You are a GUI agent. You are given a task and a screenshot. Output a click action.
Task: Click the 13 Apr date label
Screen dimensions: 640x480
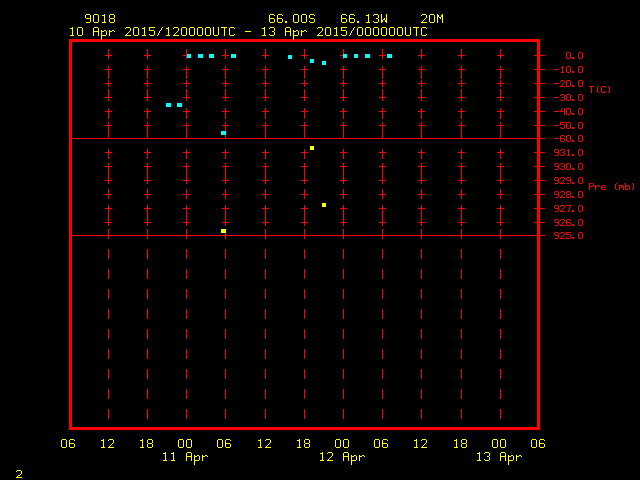coord(498,457)
